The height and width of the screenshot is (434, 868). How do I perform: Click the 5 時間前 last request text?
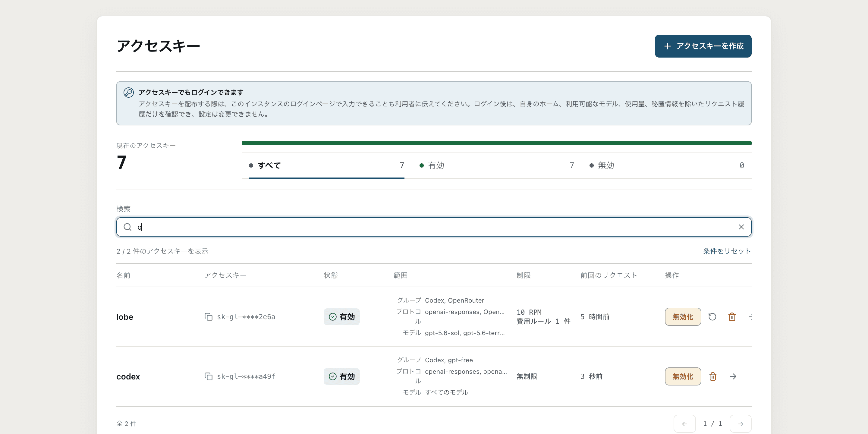pos(595,317)
